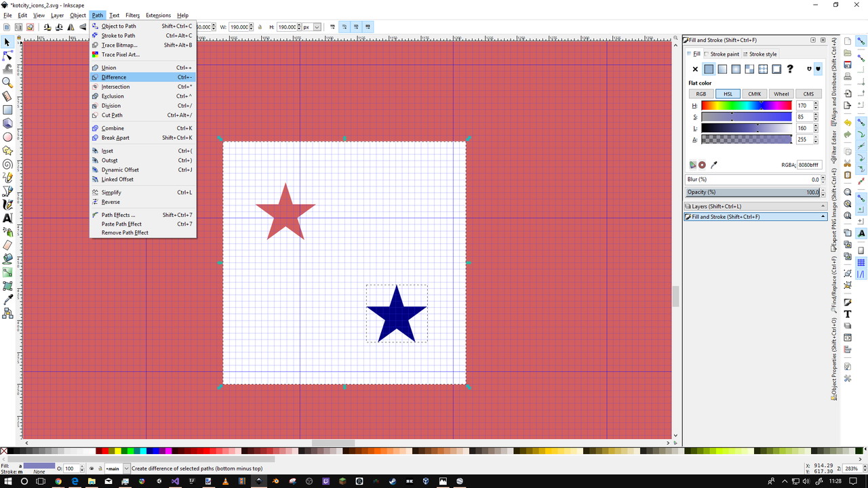Viewport: 868px width, 488px height.
Task: Select the Rectangle tool
Action: point(7,110)
